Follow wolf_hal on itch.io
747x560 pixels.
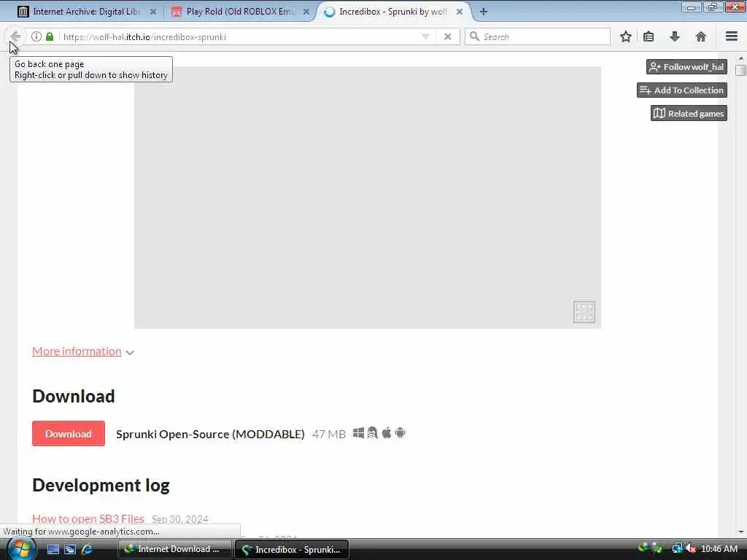coord(686,67)
